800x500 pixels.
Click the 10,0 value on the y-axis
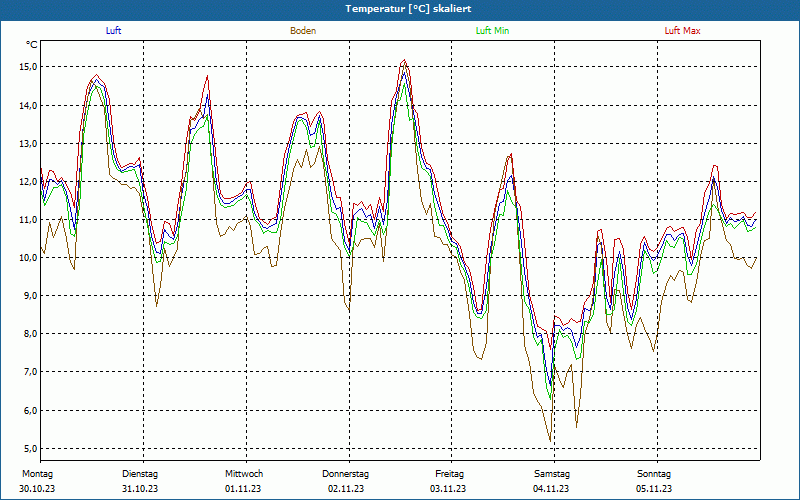28,258
